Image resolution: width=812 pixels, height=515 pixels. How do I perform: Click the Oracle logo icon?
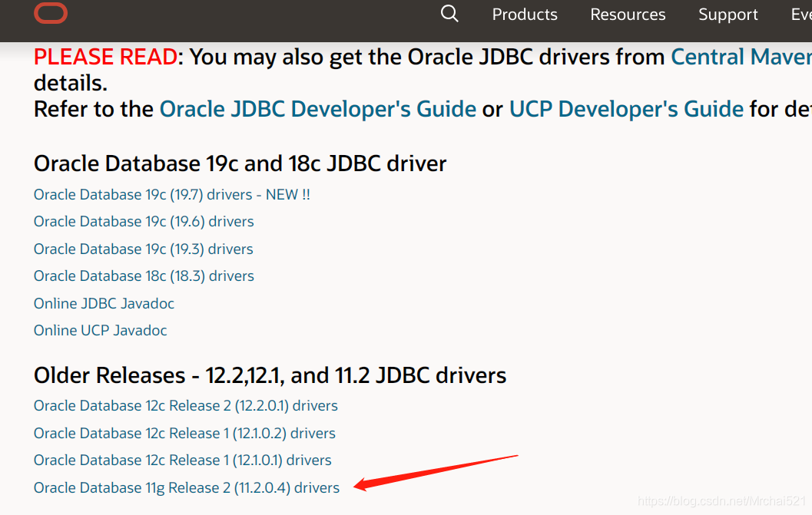[51, 13]
